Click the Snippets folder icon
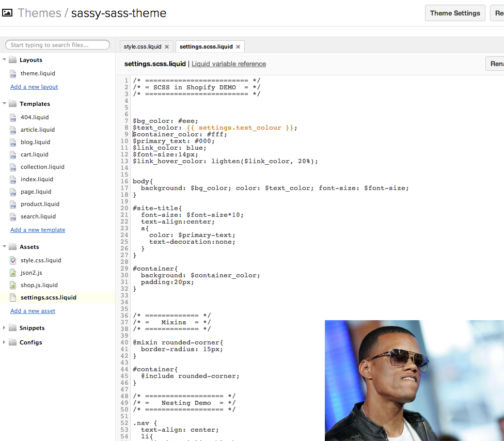Screen dimensions: 504x441 coord(13,328)
